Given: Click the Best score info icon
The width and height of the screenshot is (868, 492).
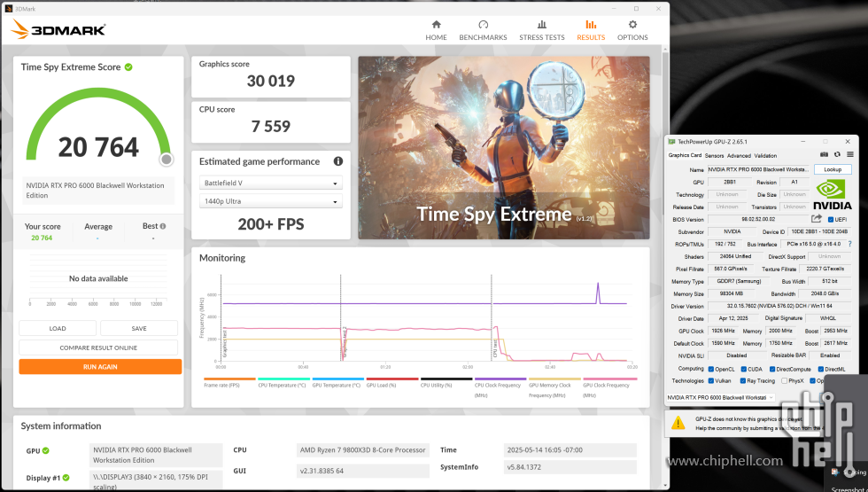Looking at the screenshot, I should [x=163, y=226].
